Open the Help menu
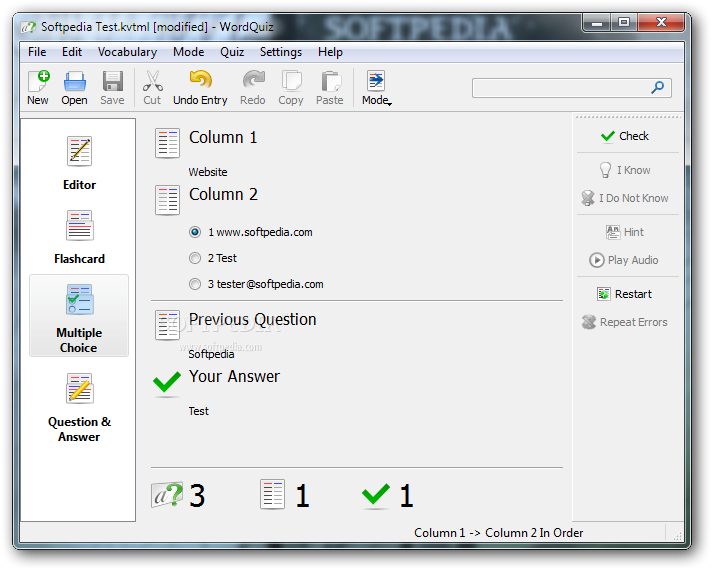 (330, 52)
